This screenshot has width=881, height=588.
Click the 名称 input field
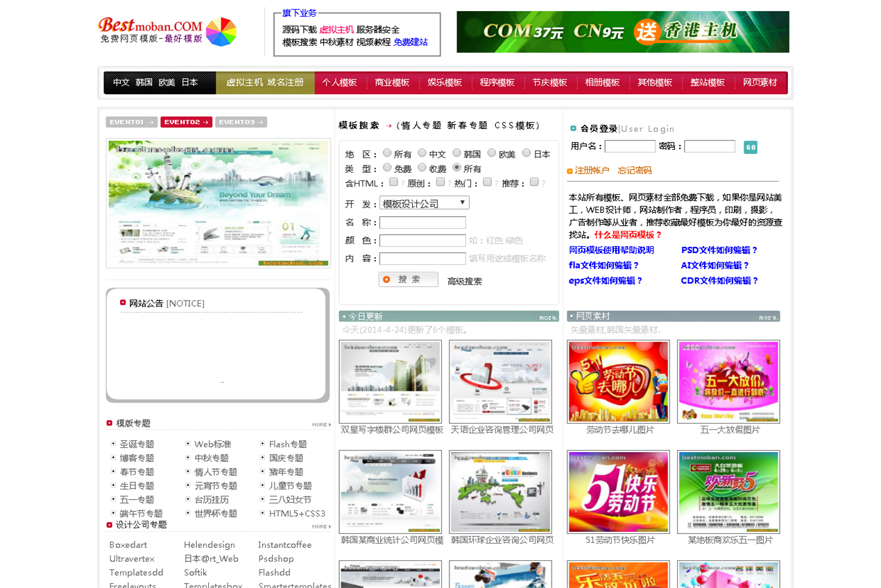click(x=422, y=223)
